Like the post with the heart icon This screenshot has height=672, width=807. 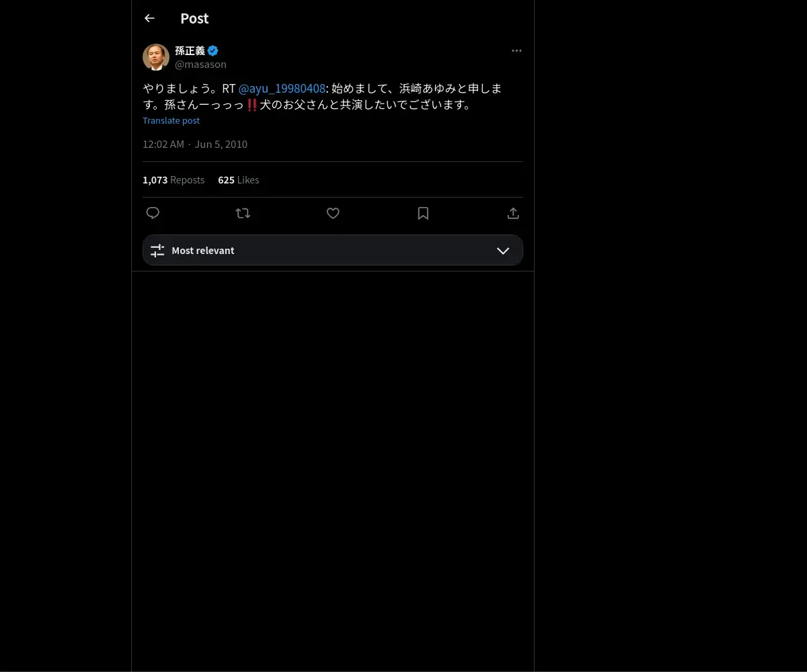tap(333, 213)
